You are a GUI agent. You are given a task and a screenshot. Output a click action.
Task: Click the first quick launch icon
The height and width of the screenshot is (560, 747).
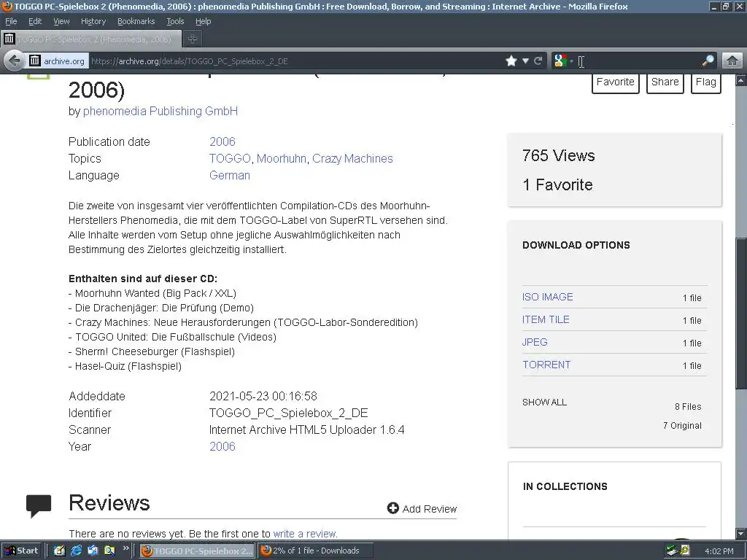click(59, 551)
